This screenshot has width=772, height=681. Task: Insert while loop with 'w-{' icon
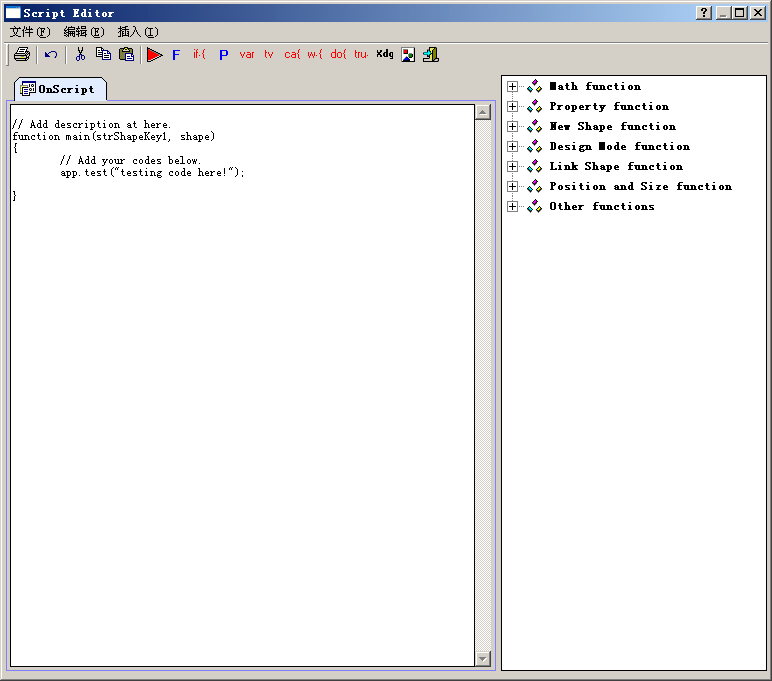tap(315, 54)
